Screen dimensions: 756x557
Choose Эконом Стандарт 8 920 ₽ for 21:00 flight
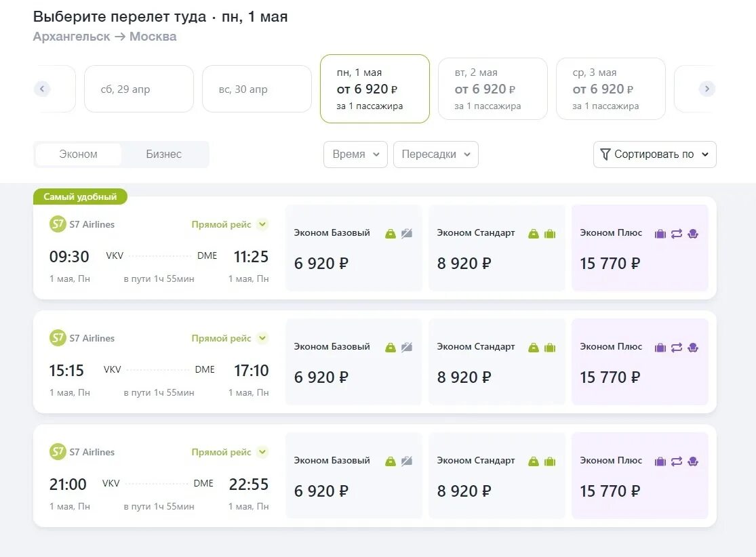[x=496, y=476]
